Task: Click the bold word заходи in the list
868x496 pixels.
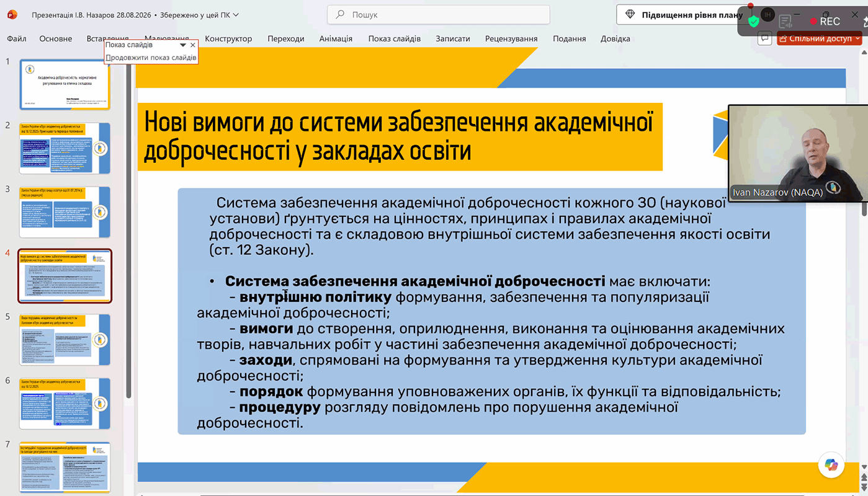Action: (x=265, y=360)
